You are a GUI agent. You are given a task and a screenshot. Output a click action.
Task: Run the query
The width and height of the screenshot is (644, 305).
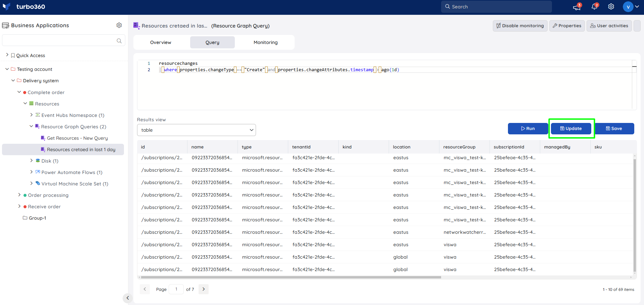(528, 129)
